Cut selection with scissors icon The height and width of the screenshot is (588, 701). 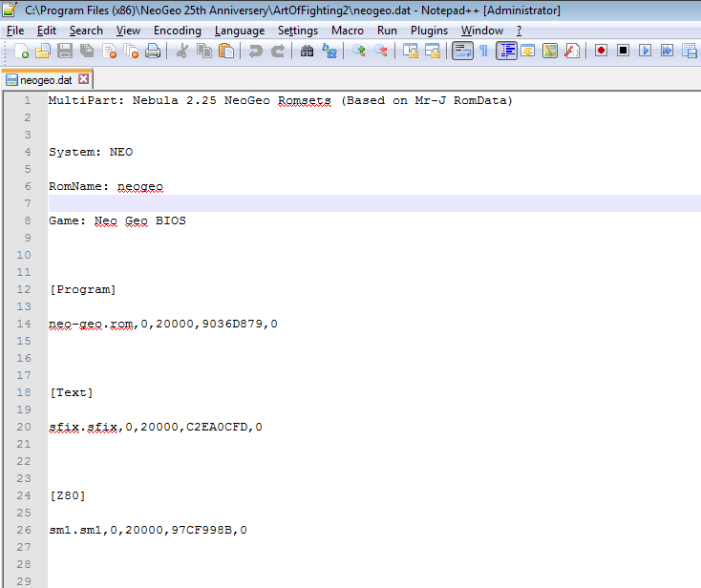point(182,51)
